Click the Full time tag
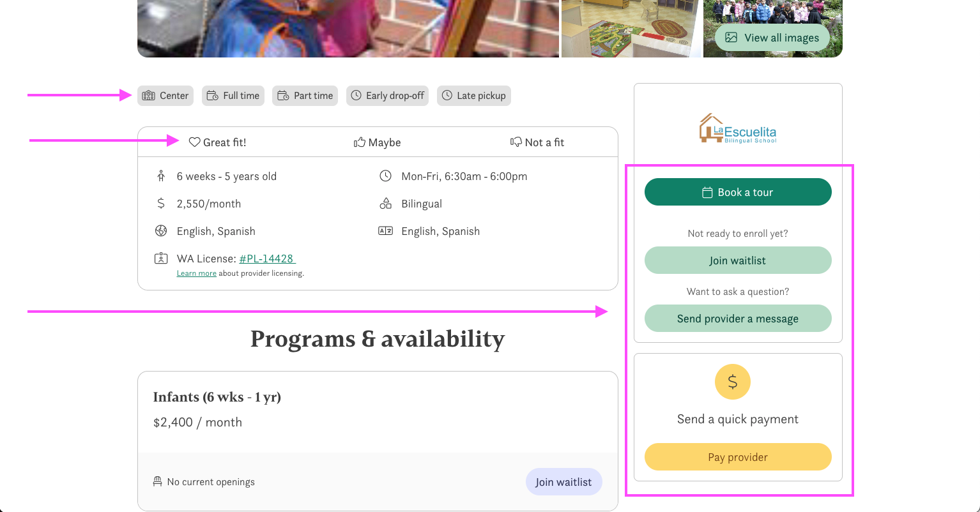This screenshot has width=980, height=512. 233,96
